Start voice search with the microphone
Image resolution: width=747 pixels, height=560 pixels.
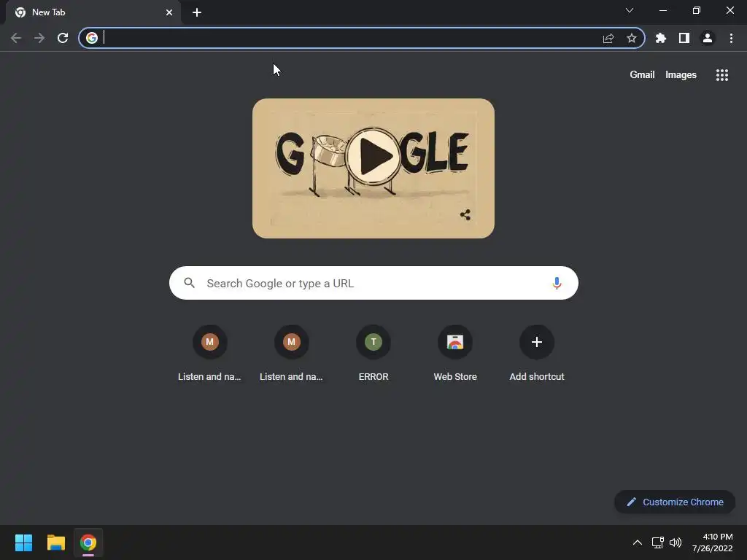click(557, 284)
